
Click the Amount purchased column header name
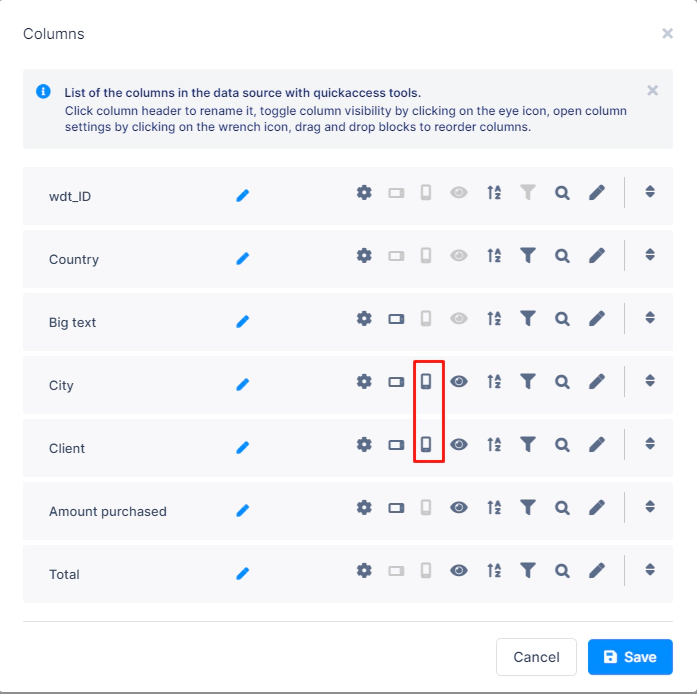tap(108, 511)
